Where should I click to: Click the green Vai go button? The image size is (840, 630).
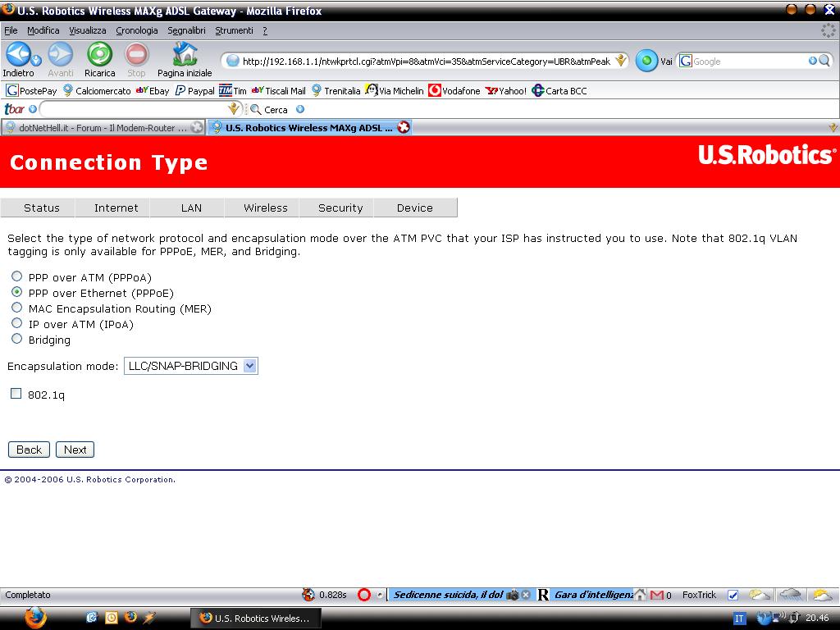[646, 61]
